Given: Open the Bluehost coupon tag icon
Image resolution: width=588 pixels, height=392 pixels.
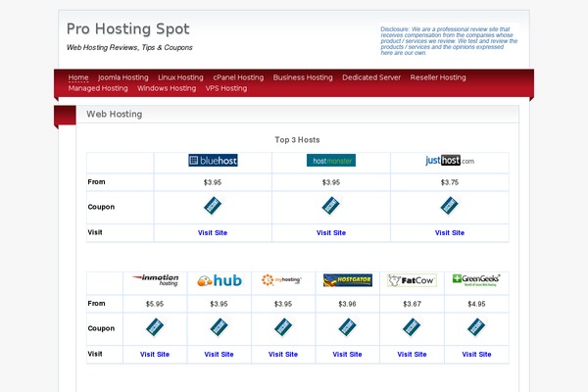Looking at the screenshot, I should point(213,206).
